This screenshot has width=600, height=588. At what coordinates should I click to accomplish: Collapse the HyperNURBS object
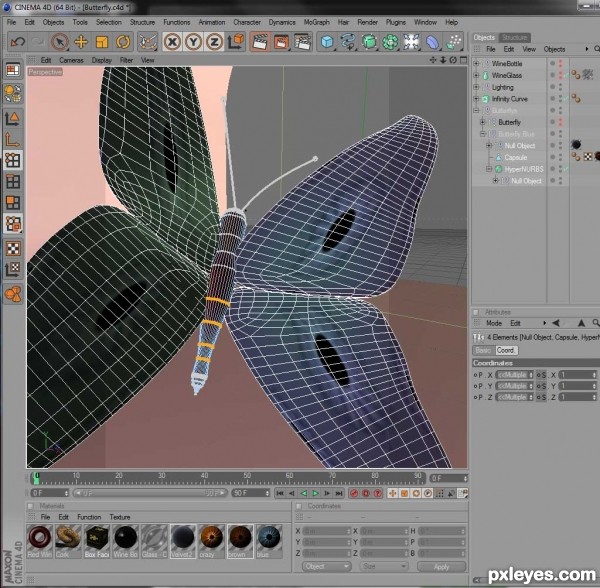point(489,169)
